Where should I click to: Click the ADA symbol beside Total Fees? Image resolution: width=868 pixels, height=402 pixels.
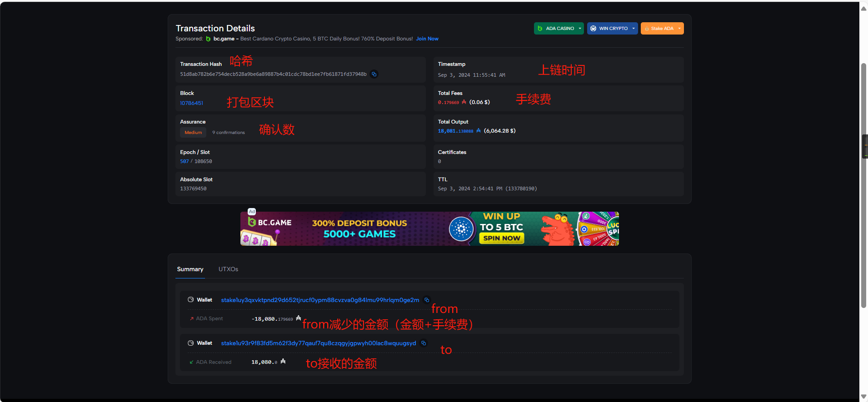[464, 102]
